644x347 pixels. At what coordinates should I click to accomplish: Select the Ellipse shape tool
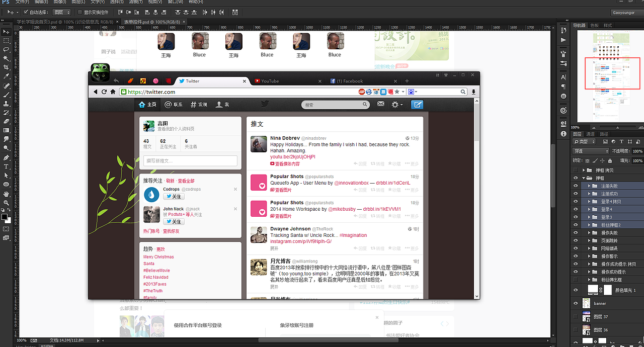(x=6, y=184)
